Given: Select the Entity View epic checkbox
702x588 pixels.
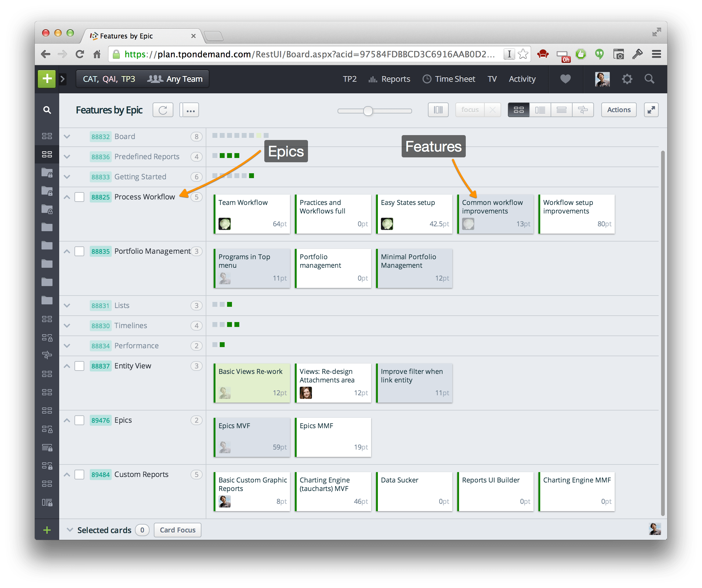Looking at the screenshot, I should [79, 366].
